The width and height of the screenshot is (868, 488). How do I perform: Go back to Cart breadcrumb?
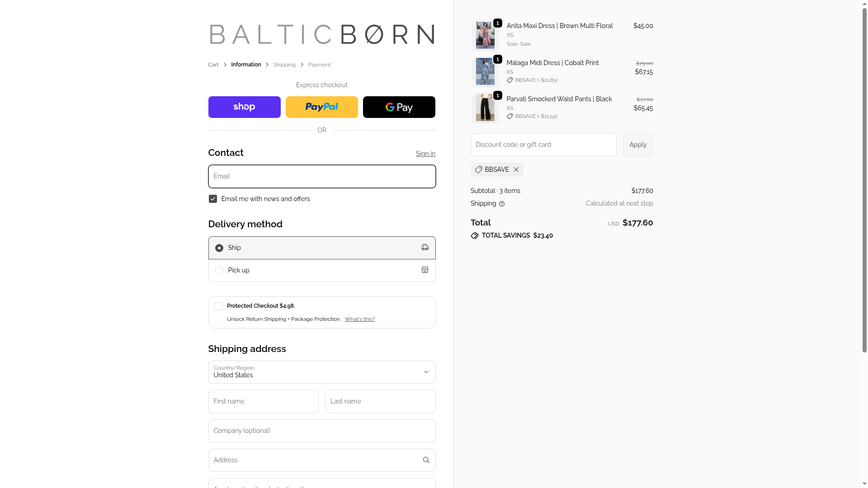213,65
